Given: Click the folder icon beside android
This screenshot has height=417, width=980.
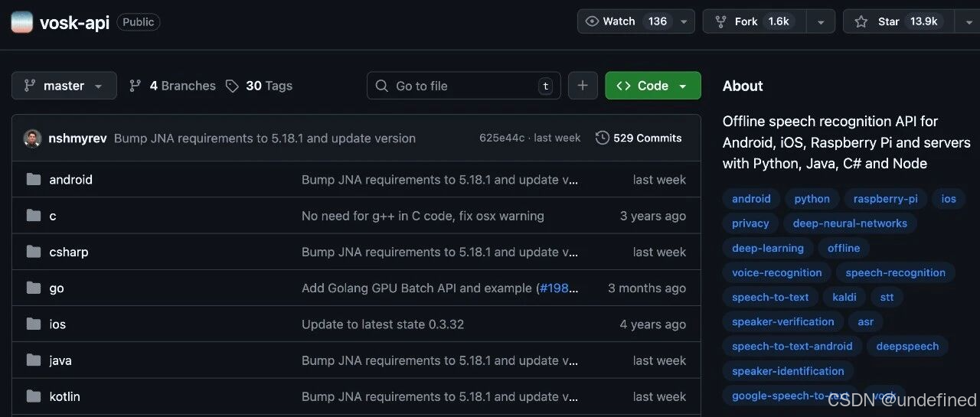Looking at the screenshot, I should click(x=33, y=180).
